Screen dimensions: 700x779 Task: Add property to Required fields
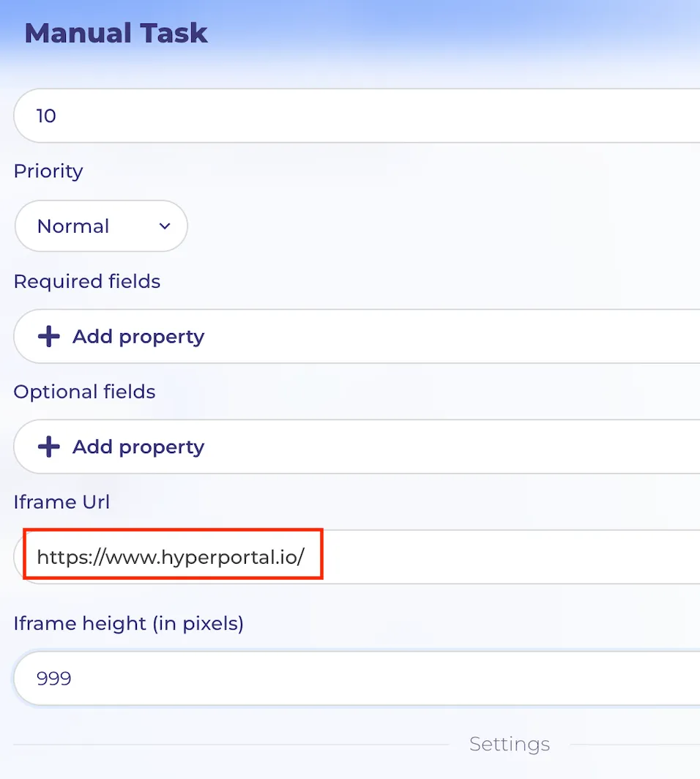point(357,336)
